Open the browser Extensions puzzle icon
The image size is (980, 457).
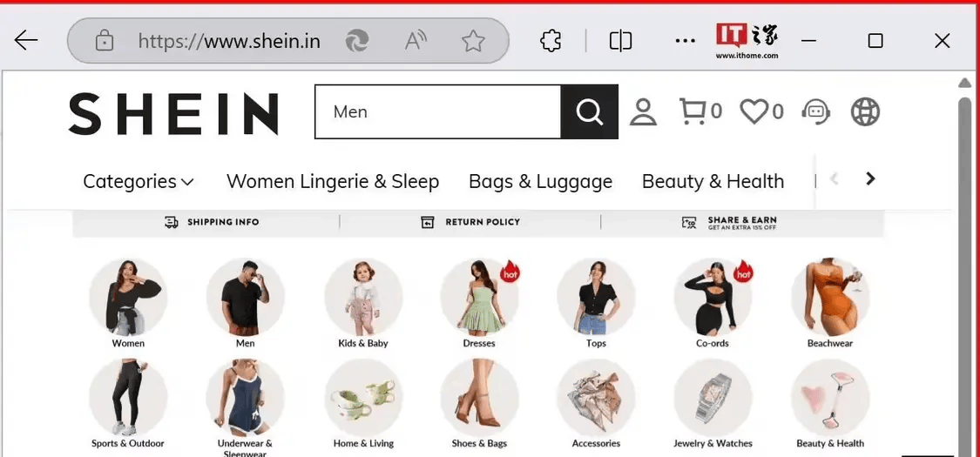click(550, 41)
